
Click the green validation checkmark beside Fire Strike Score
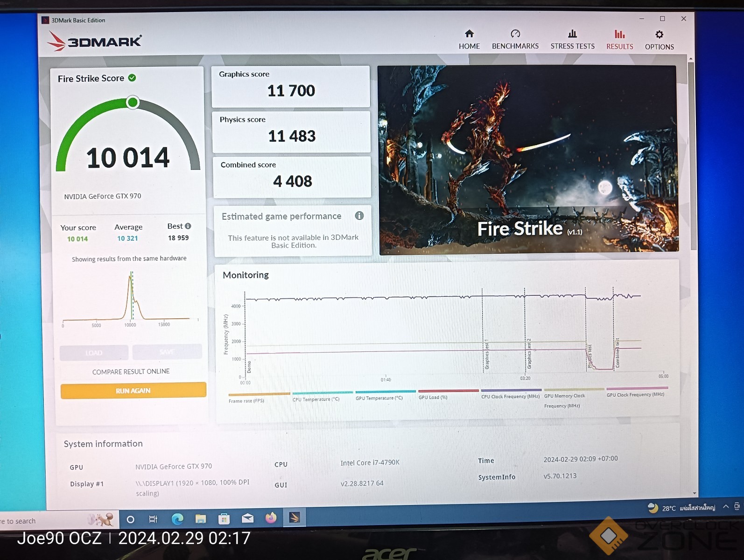click(132, 78)
